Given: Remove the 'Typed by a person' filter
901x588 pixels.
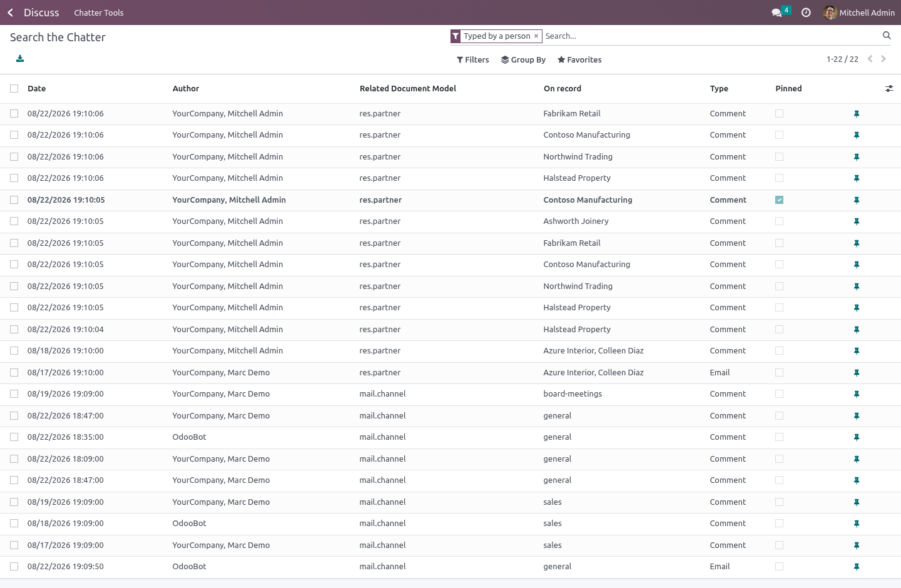Looking at the screenshot, I should (536, 36).
